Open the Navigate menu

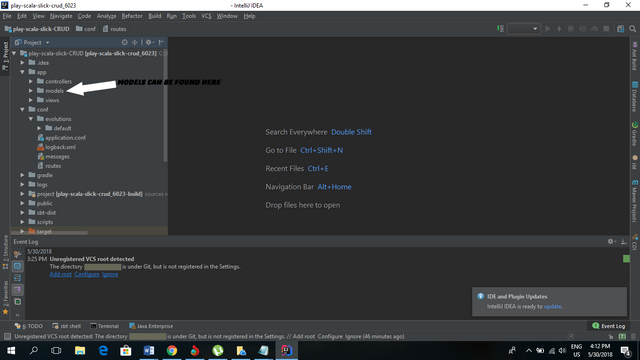61,16
